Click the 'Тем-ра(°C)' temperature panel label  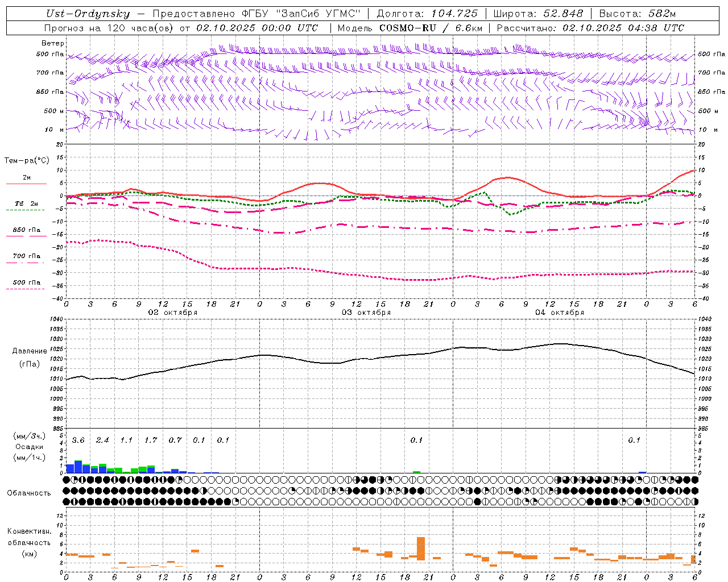coord(27,161)
